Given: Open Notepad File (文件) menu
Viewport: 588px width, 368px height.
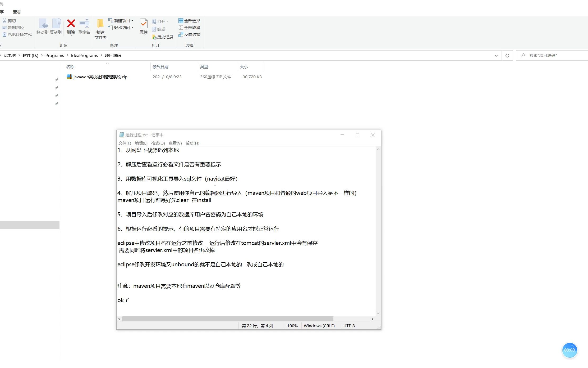Looking at the screenshot, I should (125, 143).
